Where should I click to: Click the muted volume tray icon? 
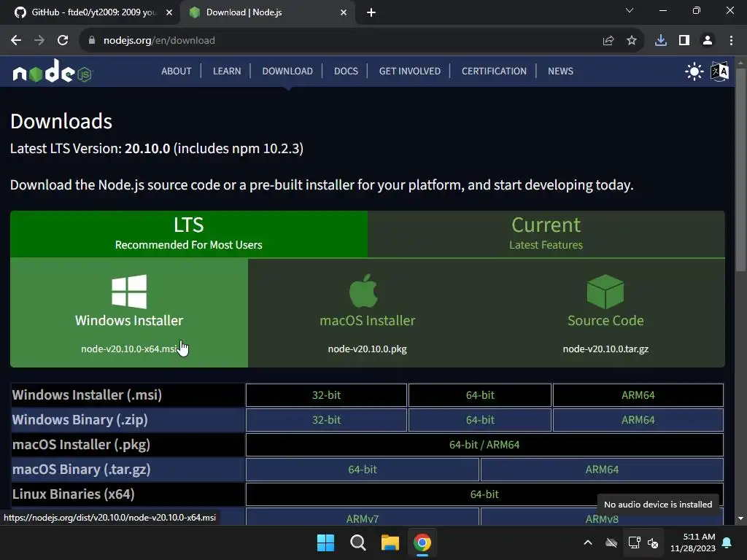tap(653, 542)
